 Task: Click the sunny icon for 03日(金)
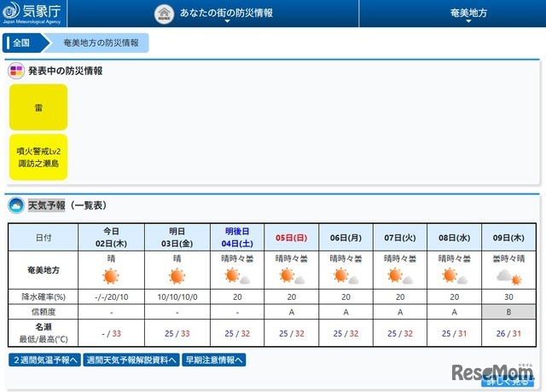pyautogui.click(x=177, y=276)
